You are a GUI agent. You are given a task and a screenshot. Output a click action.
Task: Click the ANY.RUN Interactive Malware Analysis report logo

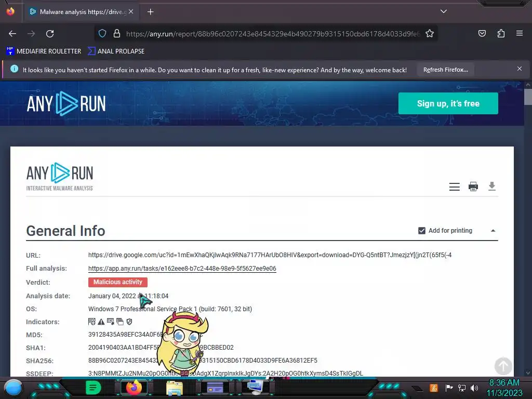tap(59, 177)
